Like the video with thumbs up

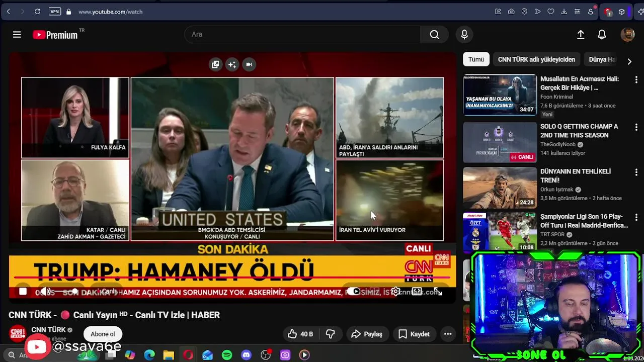301,334
